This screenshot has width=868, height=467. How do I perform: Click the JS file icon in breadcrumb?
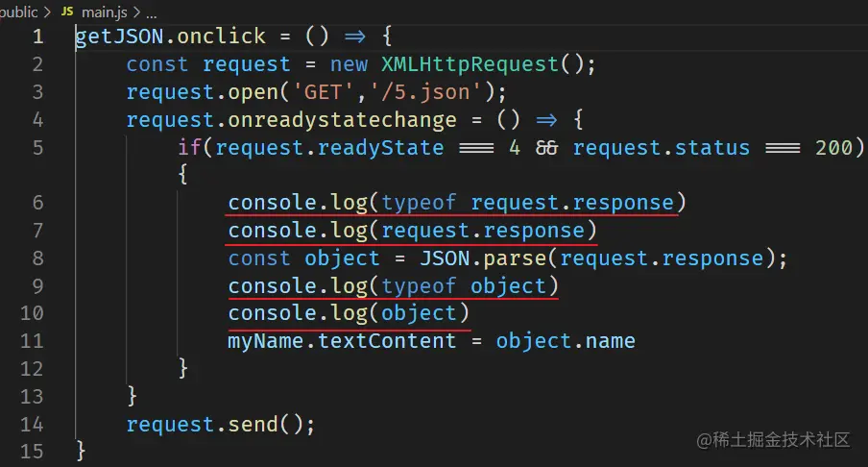point(67,12)
